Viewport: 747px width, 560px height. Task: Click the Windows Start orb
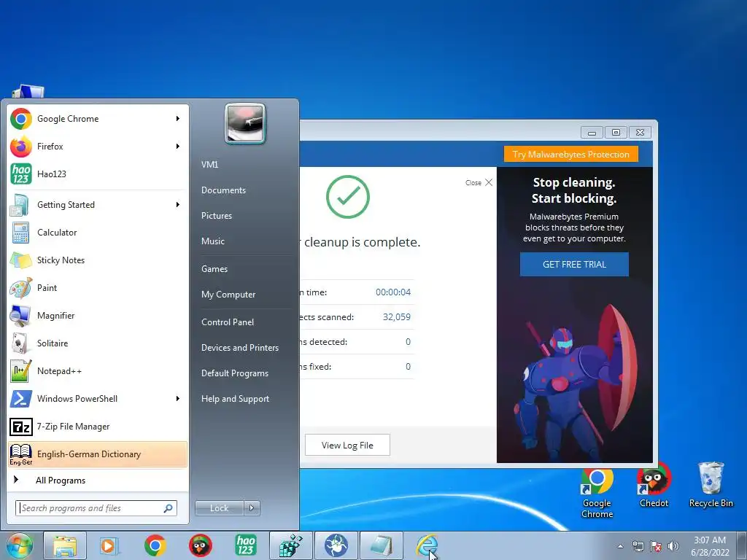(19, 545)
